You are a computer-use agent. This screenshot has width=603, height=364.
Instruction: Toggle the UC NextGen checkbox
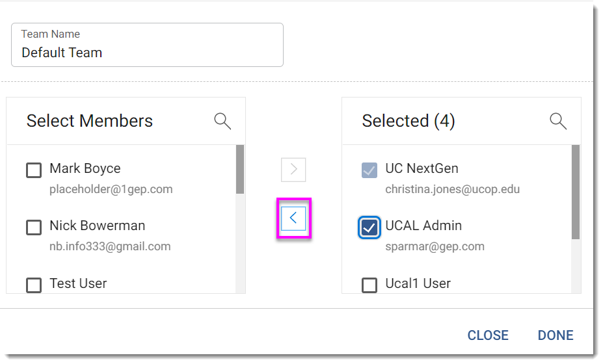(x=369, y=170)
